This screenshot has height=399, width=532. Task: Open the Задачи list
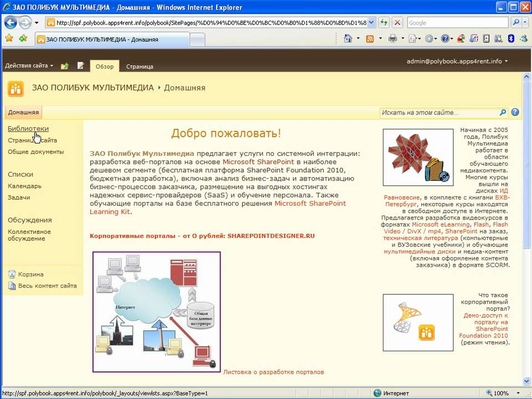tap(19, 197)
